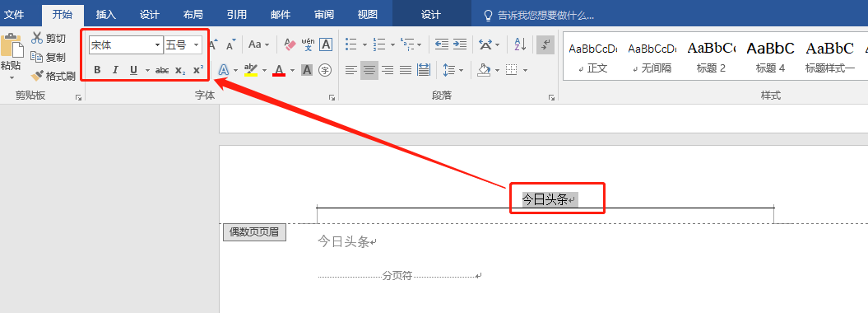Decrease paragraph indent
The image size is (868, 313).
(441, 44)
